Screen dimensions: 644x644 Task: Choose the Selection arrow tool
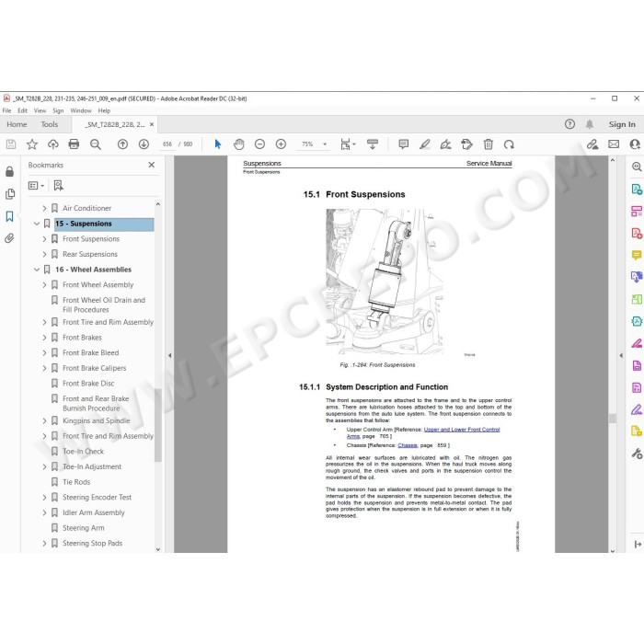(218, 144)
